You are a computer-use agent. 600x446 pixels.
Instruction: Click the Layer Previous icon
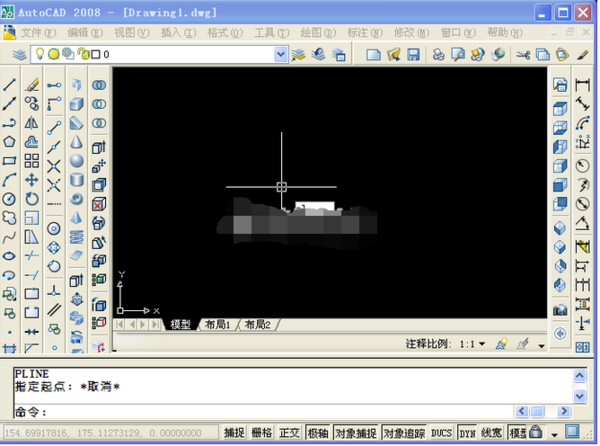(318, 55)
